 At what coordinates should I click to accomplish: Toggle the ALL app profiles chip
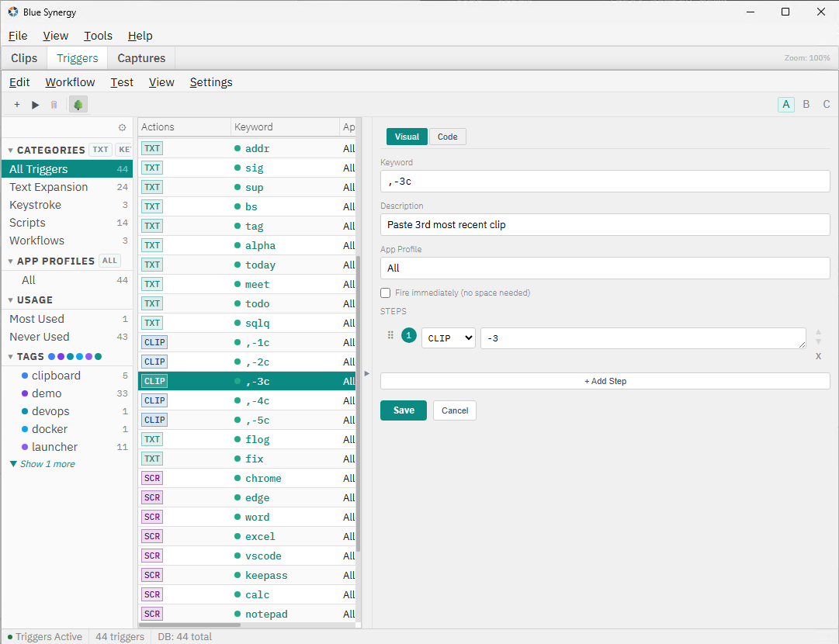pos(109,261)
